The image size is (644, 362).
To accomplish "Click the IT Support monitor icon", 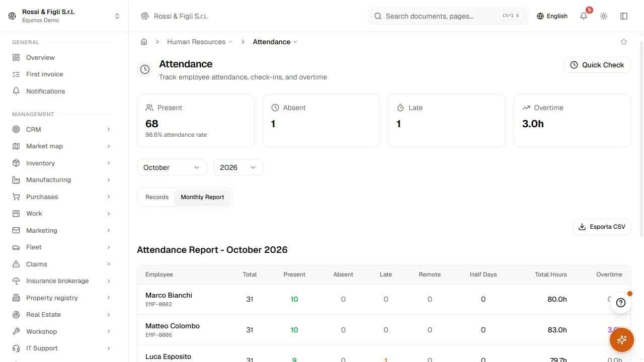I will (x=16, y=348).
